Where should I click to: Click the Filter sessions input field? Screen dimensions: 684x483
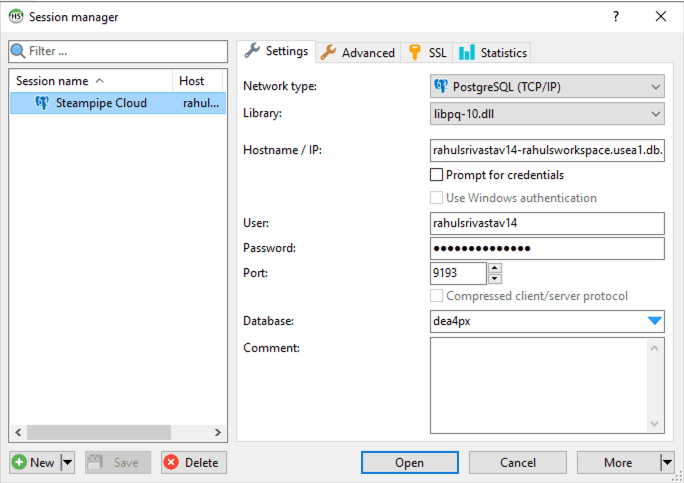(x=118, y=51)
